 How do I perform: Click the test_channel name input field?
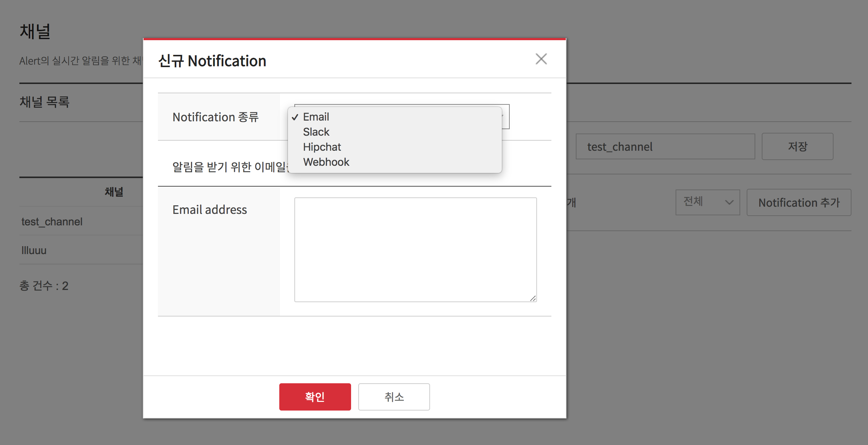pos(665,146)
